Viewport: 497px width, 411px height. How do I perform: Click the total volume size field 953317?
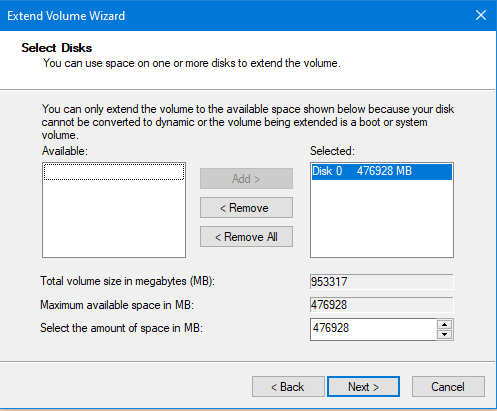point(382,282)
